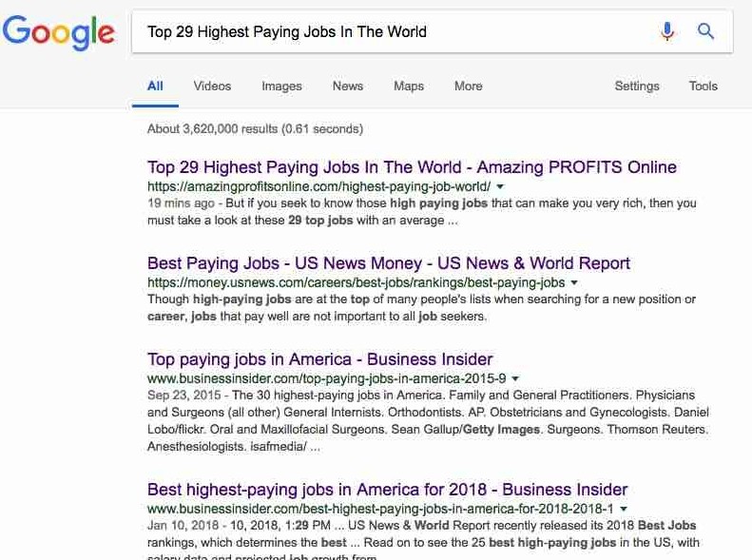This screenshot has height=560, width=752.
Task: Open Best Paying Jobs US News result
Action: (389, 263)
